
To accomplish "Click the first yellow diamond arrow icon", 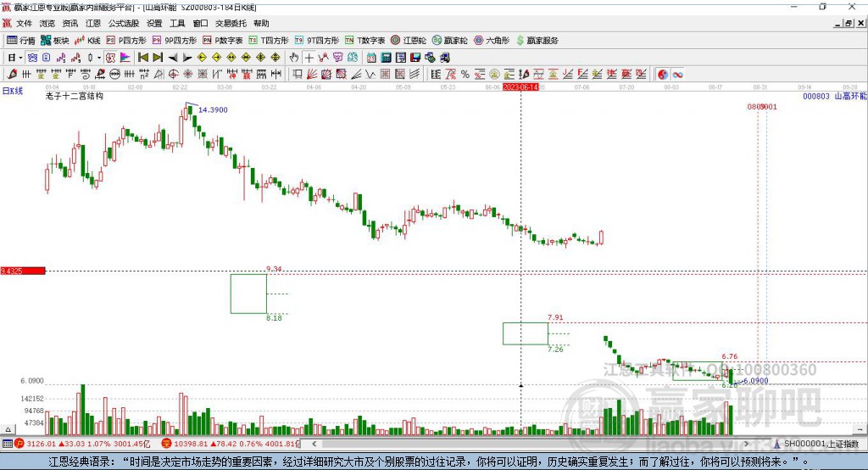I will (202, 58).
